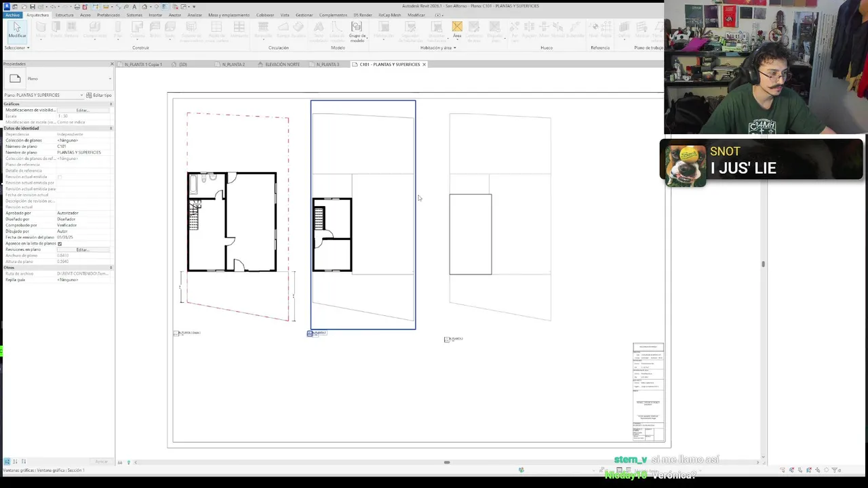Click Editar for 'Revisiones en plano'

click(83, 249)
